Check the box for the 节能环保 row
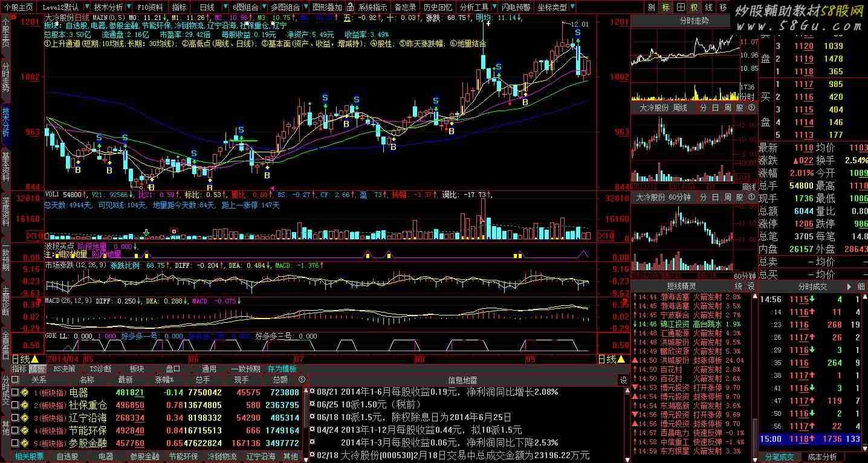Viewport: 868px width, 463px height. pos(16,431)
